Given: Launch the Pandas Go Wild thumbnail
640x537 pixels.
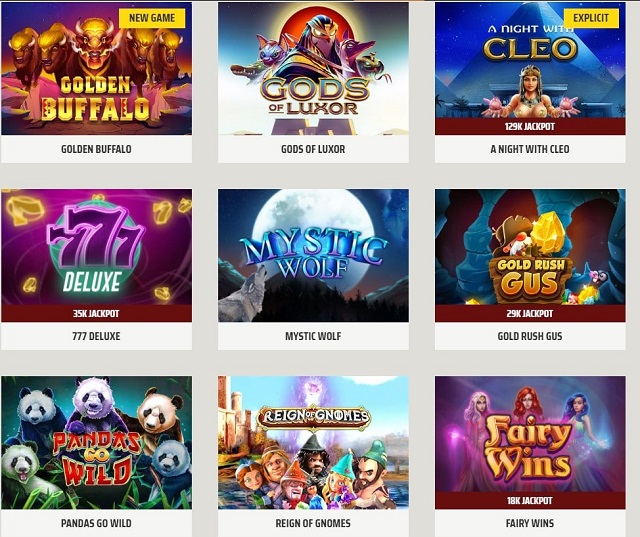Looking at the screenshot, I should (96, 442).
